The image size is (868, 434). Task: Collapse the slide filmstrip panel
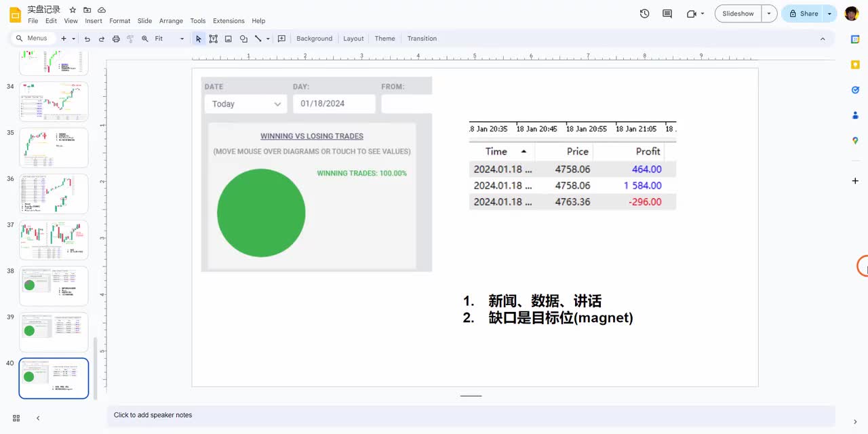38,418
